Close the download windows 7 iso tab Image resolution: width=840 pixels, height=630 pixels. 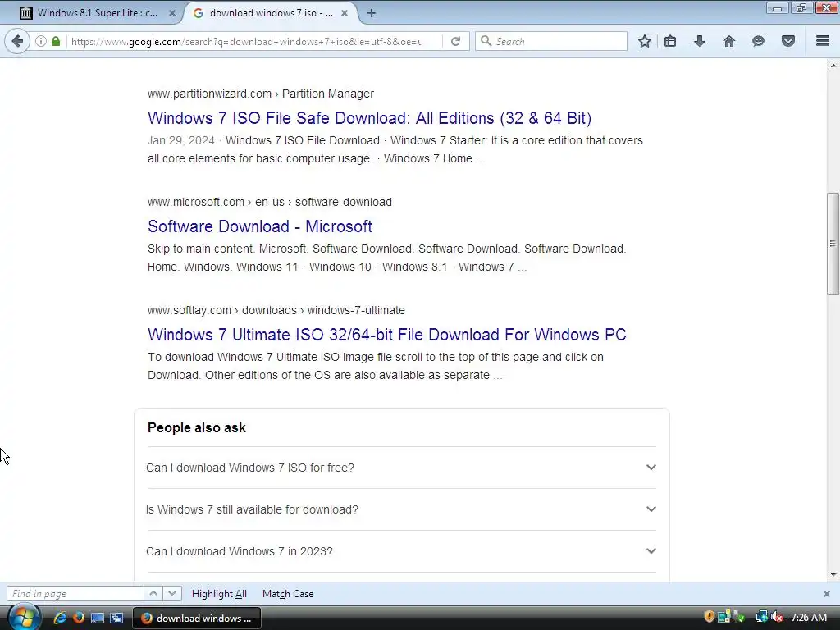pyautogui.click(x=345, y=13)
